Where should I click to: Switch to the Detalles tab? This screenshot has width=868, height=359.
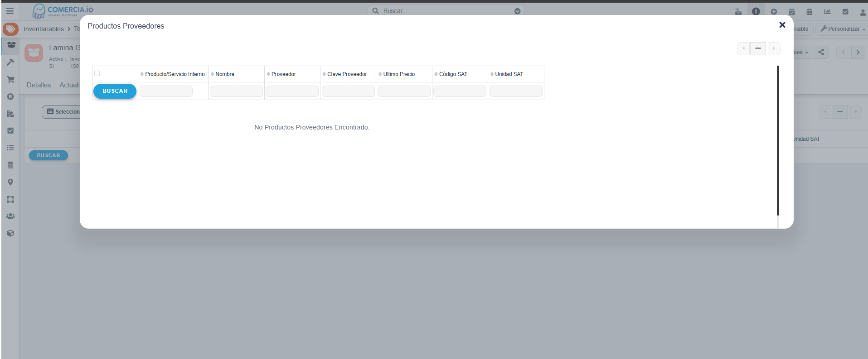(x=39, y=85)
